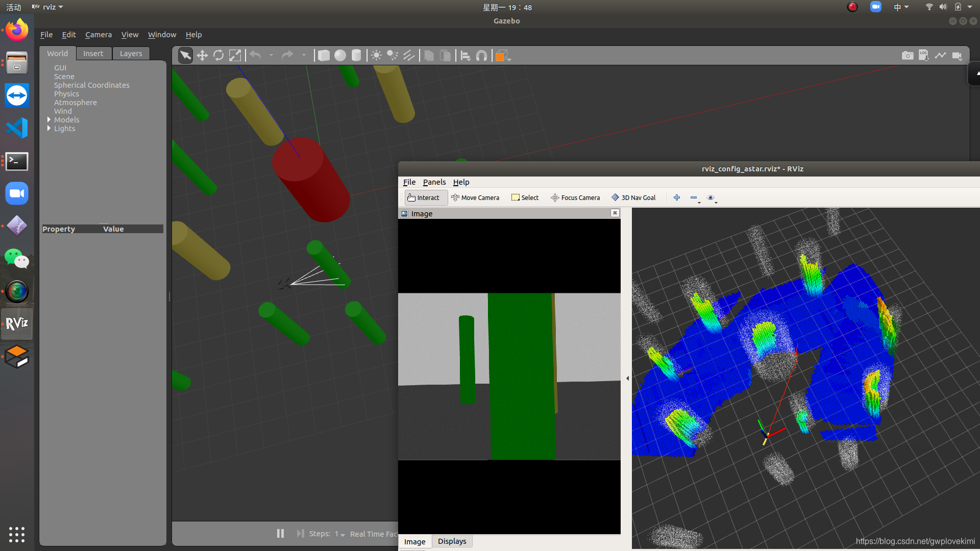Take a Gazebo screenshot with camera icon
980x551 pixels.
coord(907,56)
